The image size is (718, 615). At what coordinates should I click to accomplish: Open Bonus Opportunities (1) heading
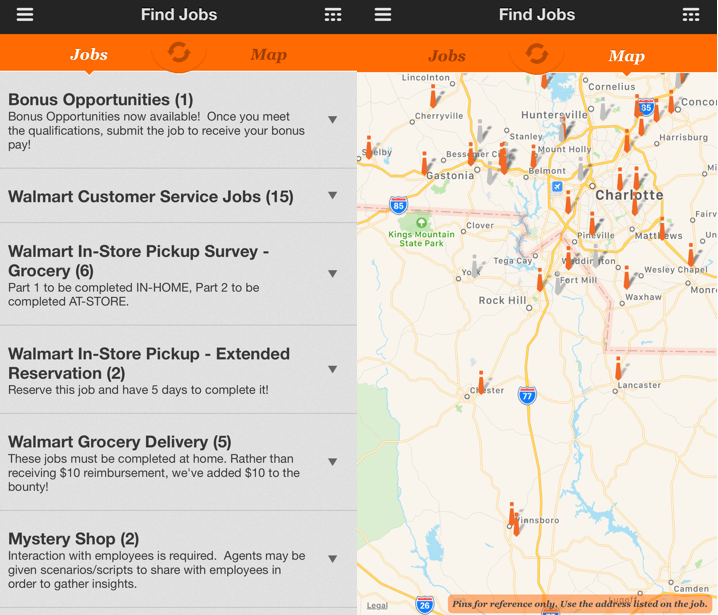[101, 99]
